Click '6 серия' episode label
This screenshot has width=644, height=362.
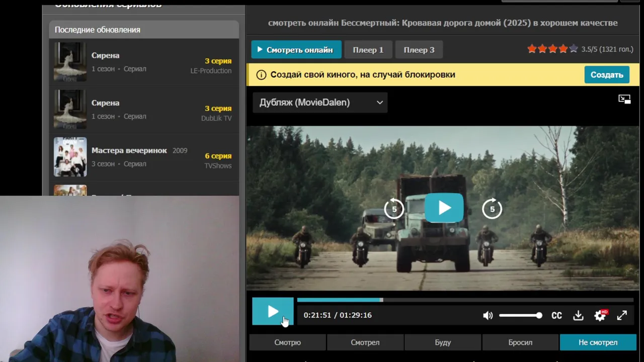[x=218, y=156]
